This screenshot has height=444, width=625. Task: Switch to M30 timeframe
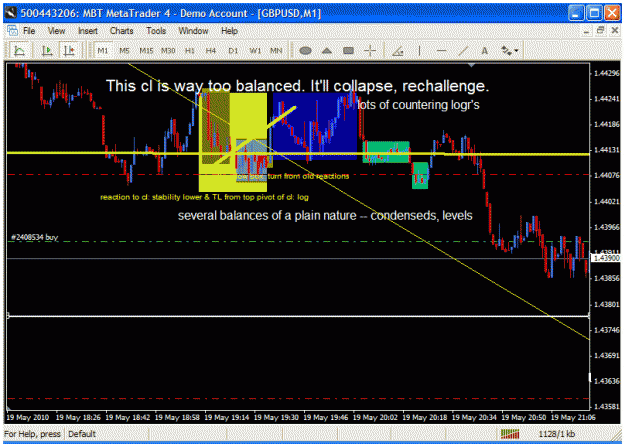(x=168, y=51)
